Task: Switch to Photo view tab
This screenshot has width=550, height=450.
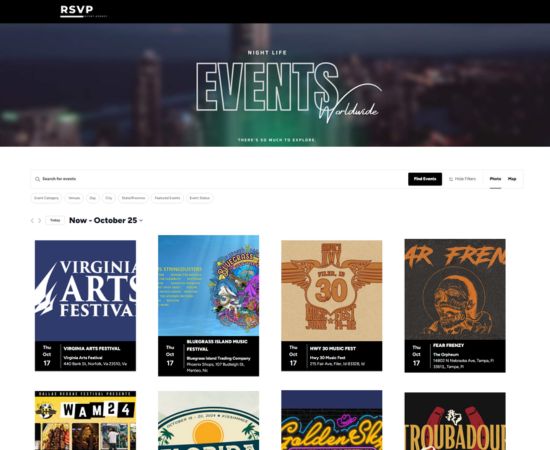Action: 495,179
